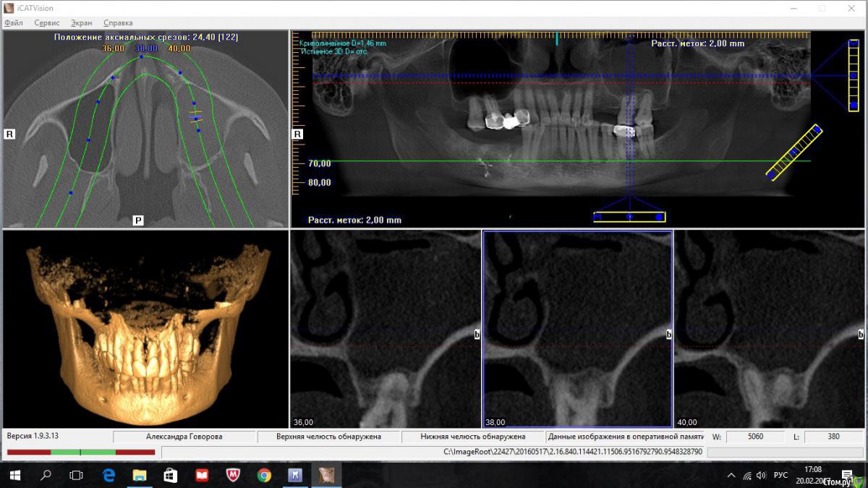Click the Верхняя челюсть обнаружена status button
The height and width of the screenshot is (488, 868).
click(328, 437)
